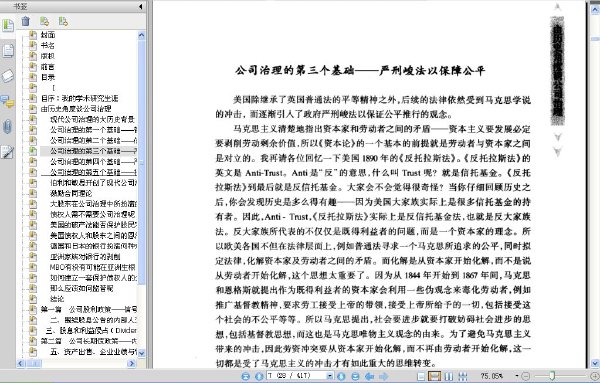Click the page number field showing 28 / 417

coord(297,376)
